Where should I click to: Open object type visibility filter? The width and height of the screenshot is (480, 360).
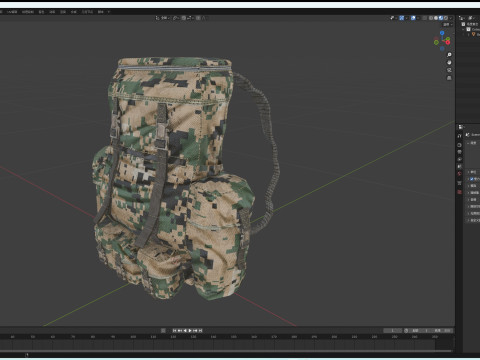394,18
